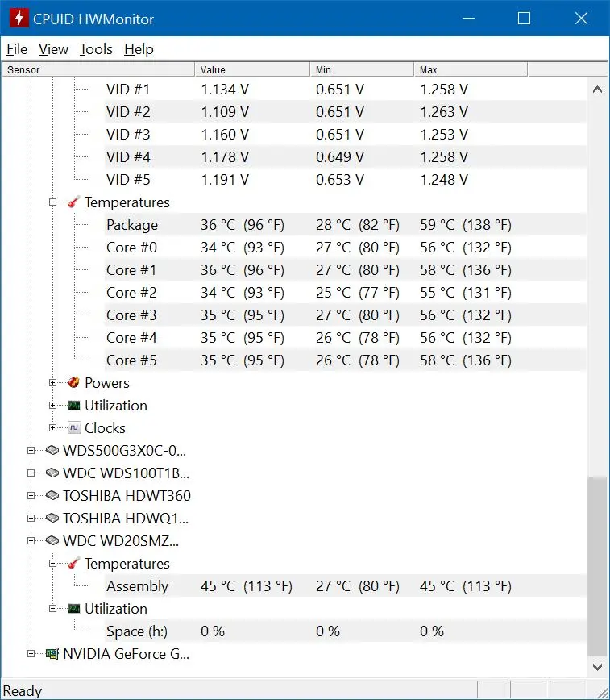This screenshot has width=610, height=700.
Task: Expand the CPU Utilization group
Action: [x=52, y=406]
